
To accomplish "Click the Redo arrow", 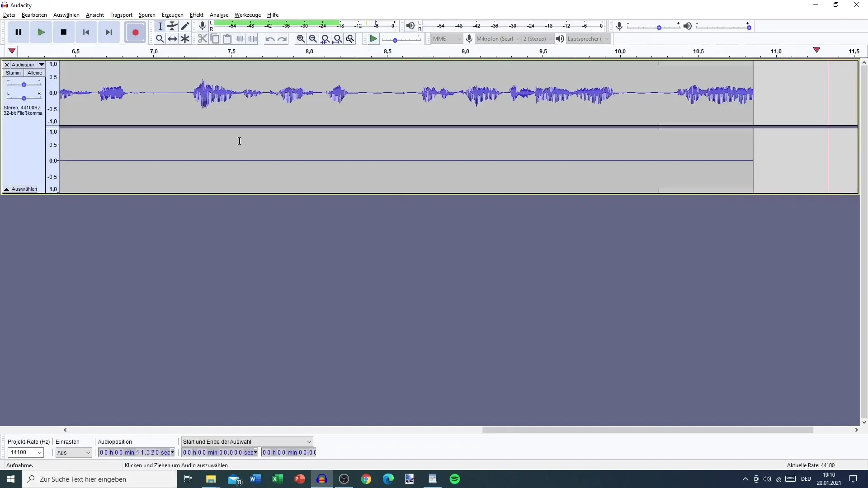I will tap(283, 39).
